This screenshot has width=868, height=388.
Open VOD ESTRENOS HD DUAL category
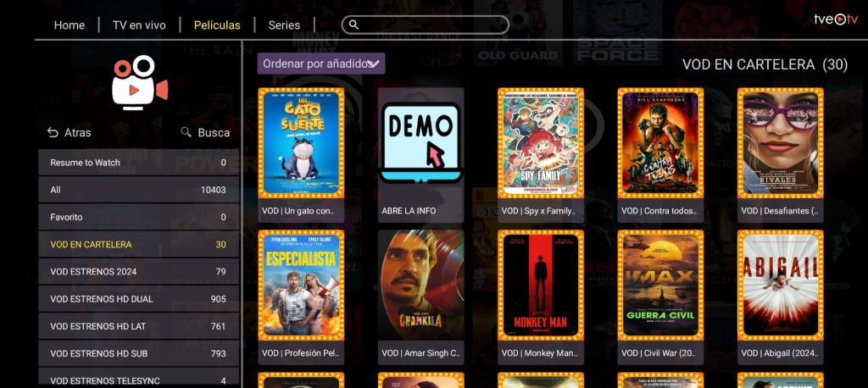pos(138,299)
